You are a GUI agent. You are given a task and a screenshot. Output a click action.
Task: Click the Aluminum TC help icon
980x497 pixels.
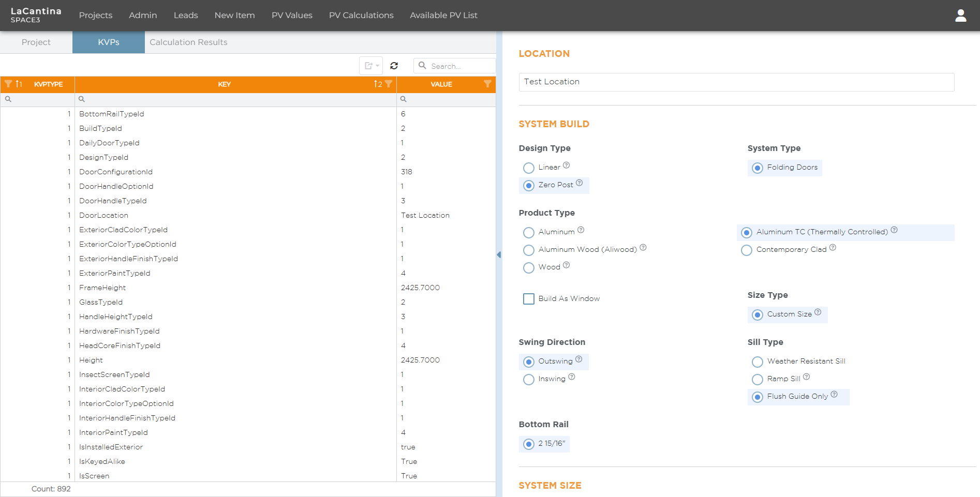point(894,230)
